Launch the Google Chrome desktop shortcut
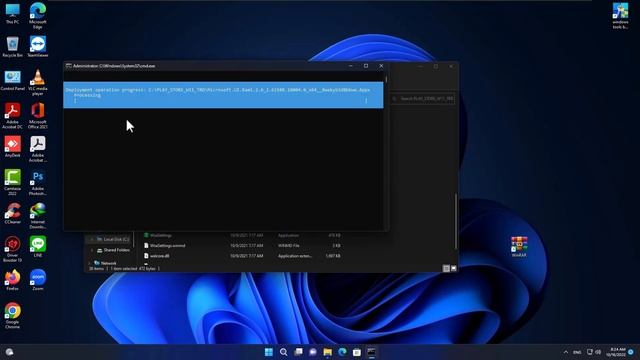This screenshot has width=640, height=360. [12, 316]
